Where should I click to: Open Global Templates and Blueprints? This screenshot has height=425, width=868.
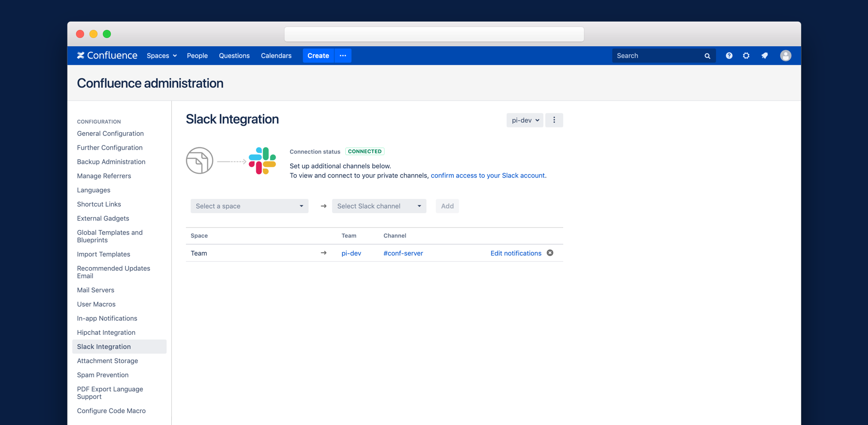click(x=110, y=236)
